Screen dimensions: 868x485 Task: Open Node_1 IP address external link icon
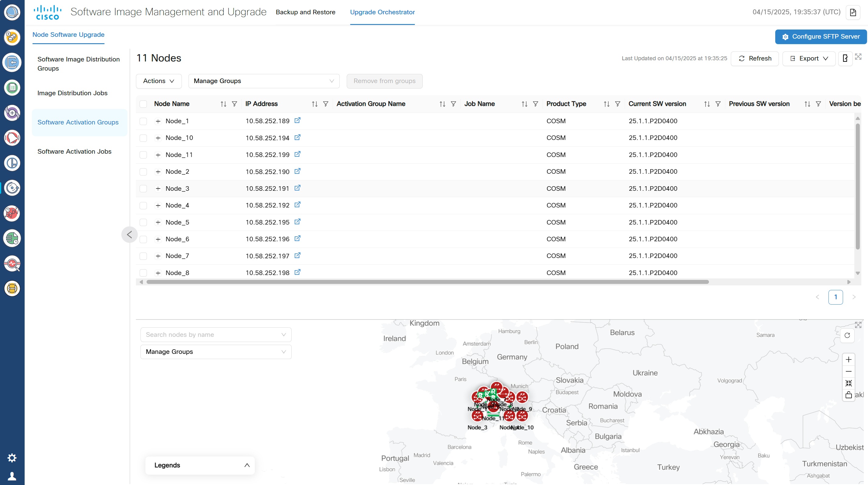coord(297,120)
